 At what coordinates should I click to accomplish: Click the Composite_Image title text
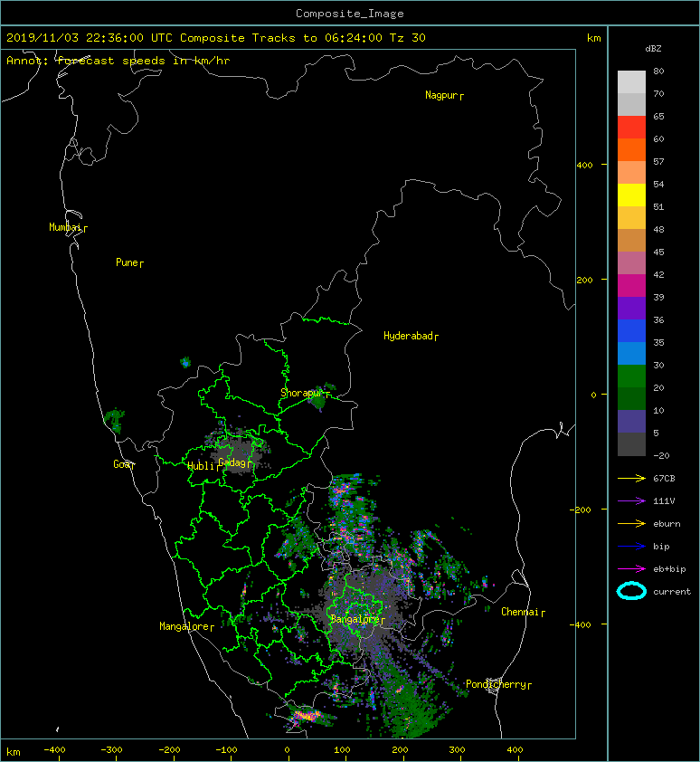click(350, 14)
